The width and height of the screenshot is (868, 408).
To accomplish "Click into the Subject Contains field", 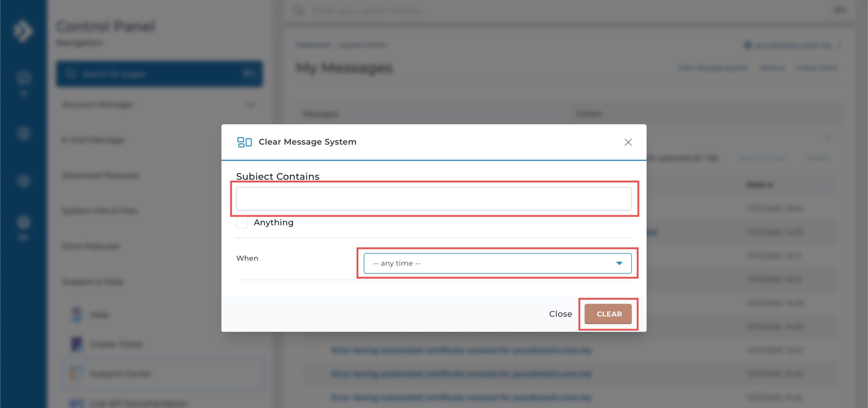I will tap(434, 199).
